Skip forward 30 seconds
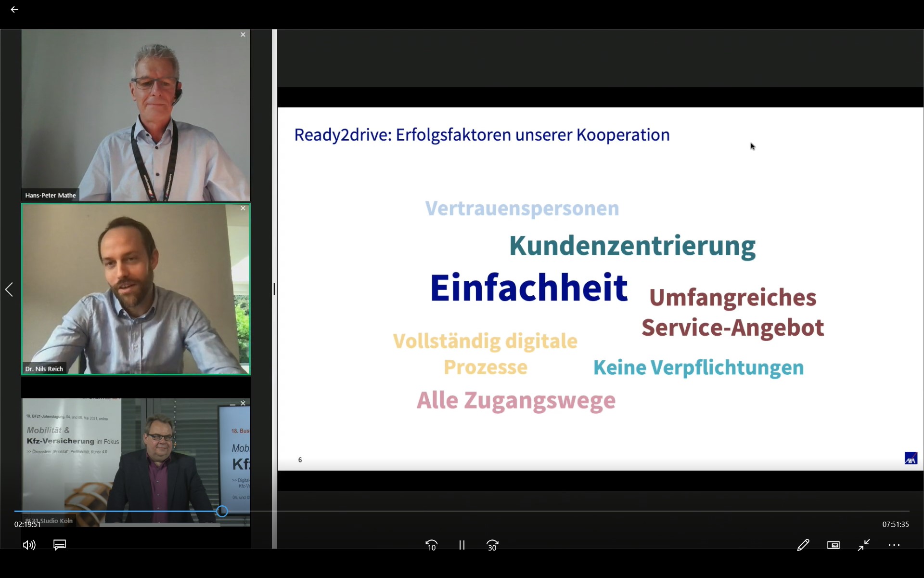This screenshot has height=578, width=924. (x=492, y=545)
